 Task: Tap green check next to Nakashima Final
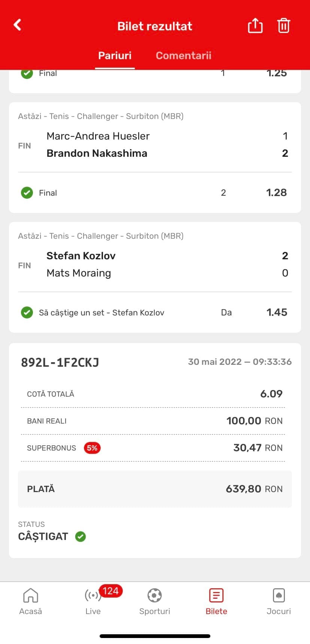click(x=27, y=193)
